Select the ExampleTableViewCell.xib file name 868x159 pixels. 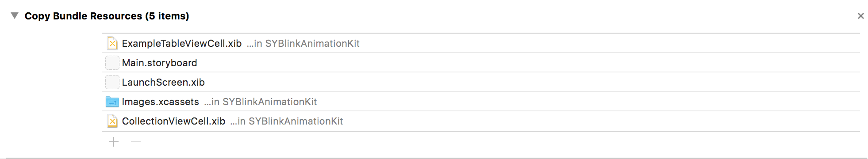tap(182, 43)
